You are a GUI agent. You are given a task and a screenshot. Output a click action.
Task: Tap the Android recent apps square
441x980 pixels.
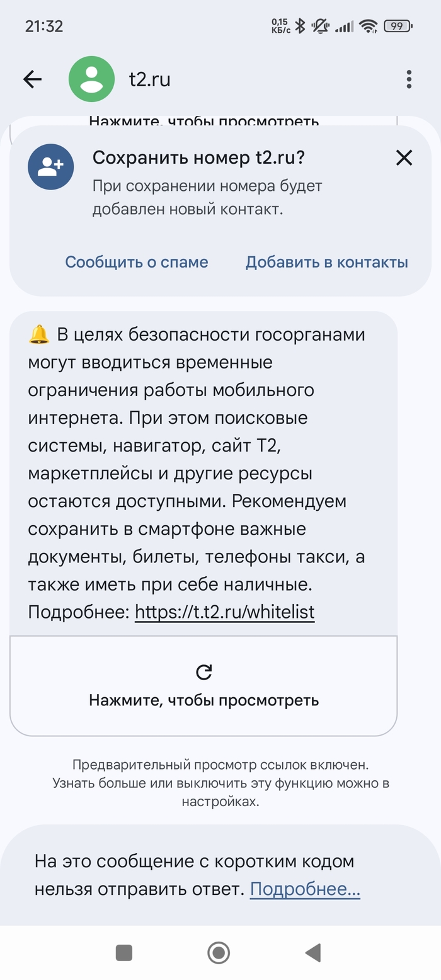124,953
